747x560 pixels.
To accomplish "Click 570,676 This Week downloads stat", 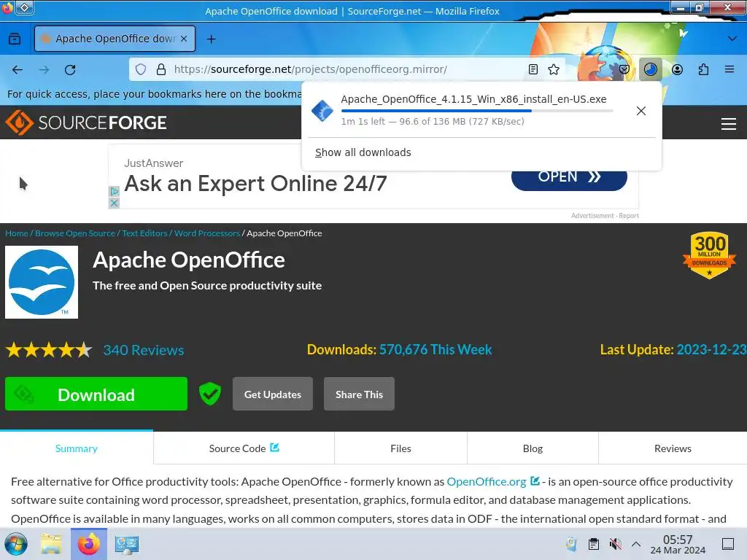I will 436,349.
